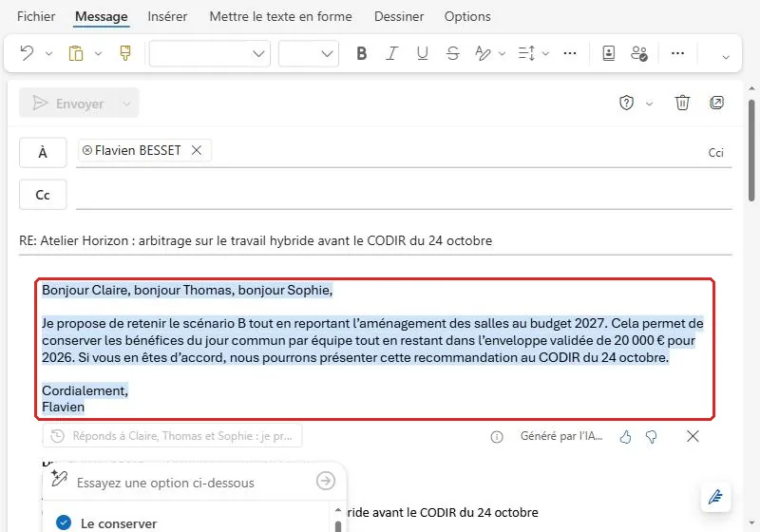
Task: Toggle bold formatting
Action: point(362,53)
